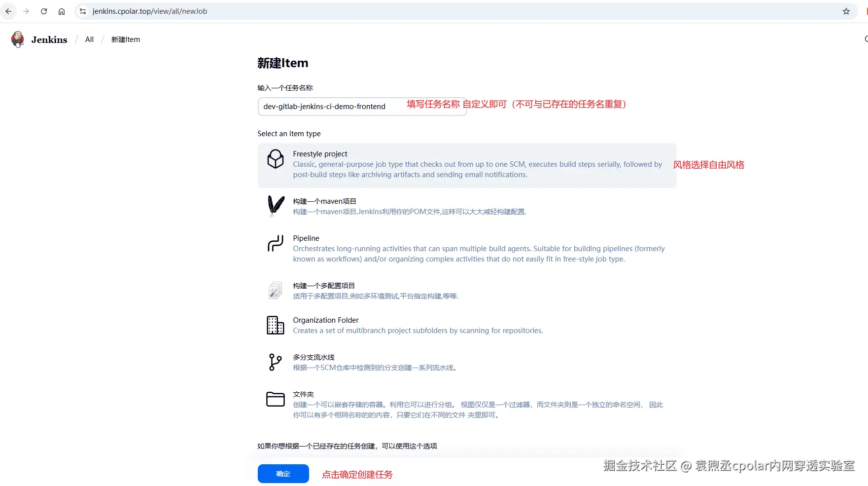Bookmark this page with star icon
The width and height of the screenshot is (868, 486).
(846, 11)
